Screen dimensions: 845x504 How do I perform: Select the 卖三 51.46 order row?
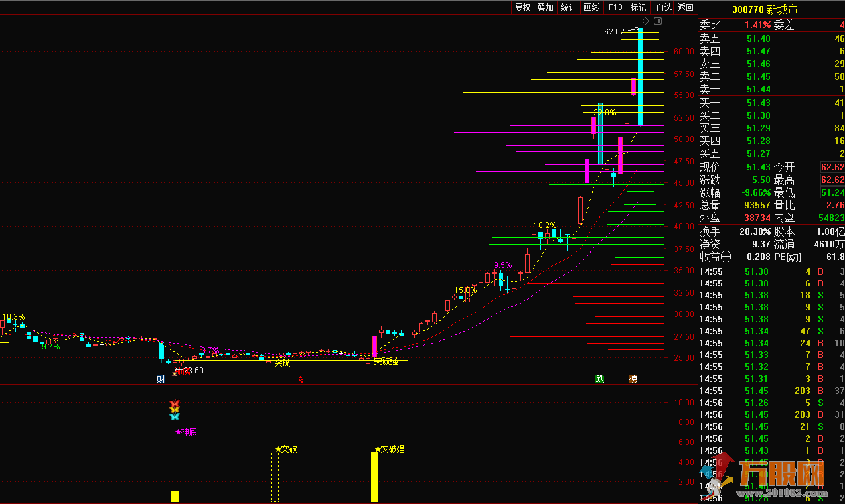771,64
